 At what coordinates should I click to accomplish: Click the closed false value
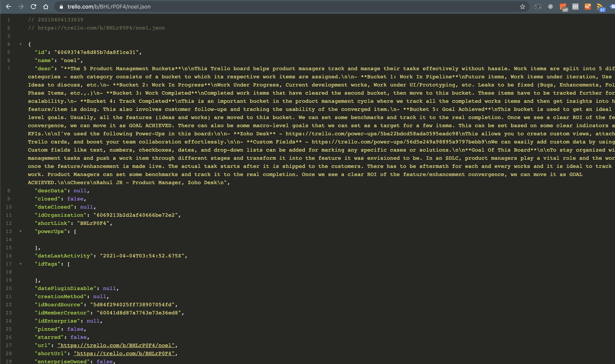pyautogui.click(x=75, y=199)
